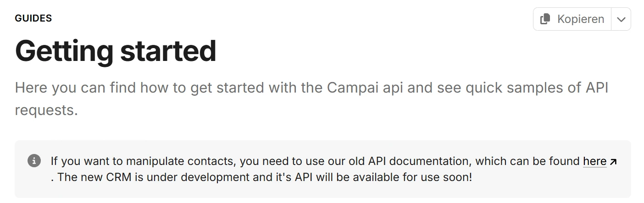644x203 pixels.
Task: Click the external link arrow after 'here'
Action: [613, 161]
